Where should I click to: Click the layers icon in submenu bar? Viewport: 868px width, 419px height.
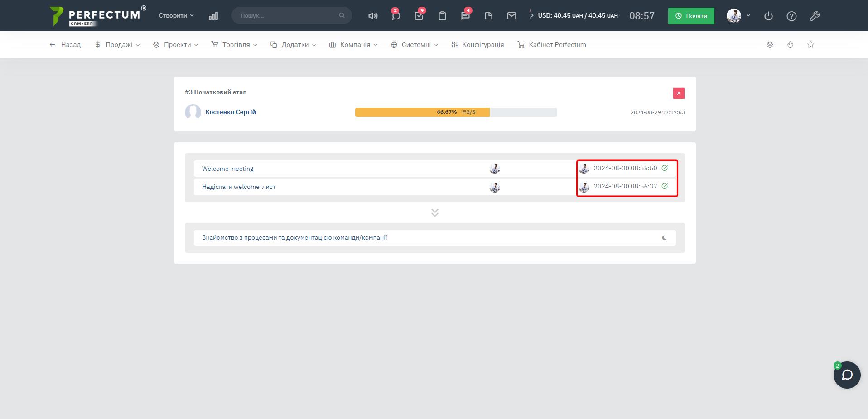770,44
